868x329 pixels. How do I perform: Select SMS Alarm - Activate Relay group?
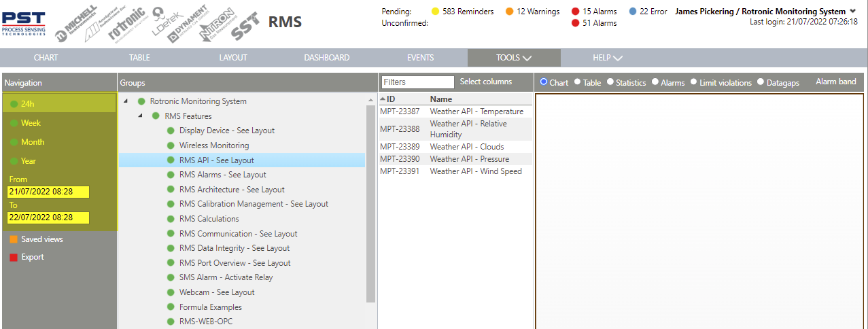tap(226, 277)
